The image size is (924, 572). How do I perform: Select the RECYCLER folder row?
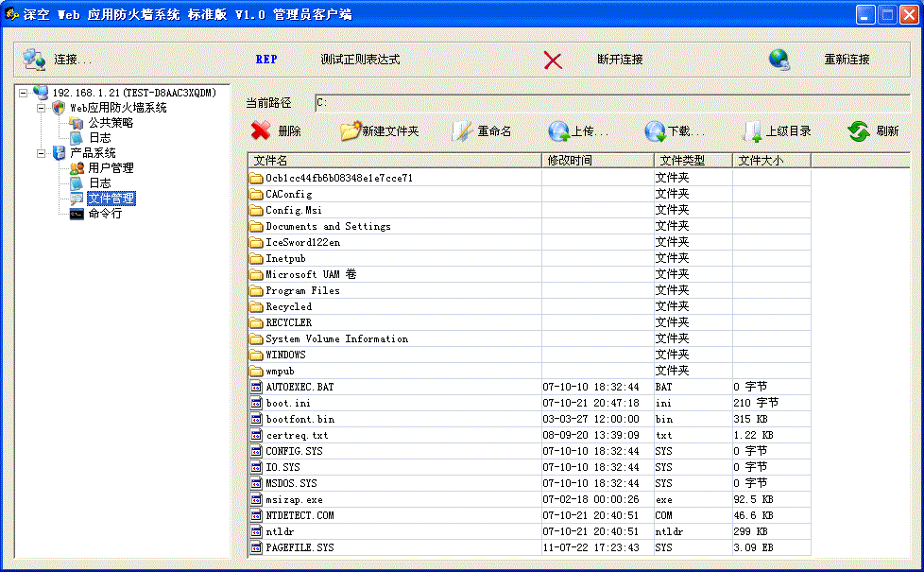529,322
